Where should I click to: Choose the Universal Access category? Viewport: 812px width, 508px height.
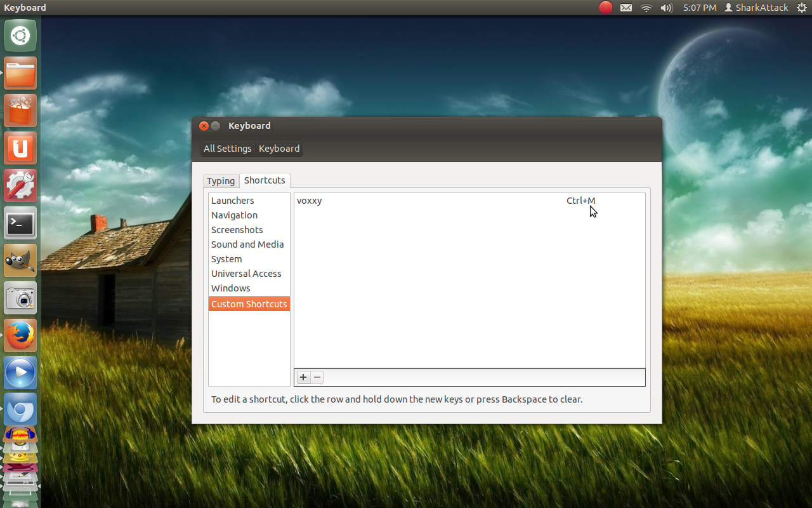(249, 274)
